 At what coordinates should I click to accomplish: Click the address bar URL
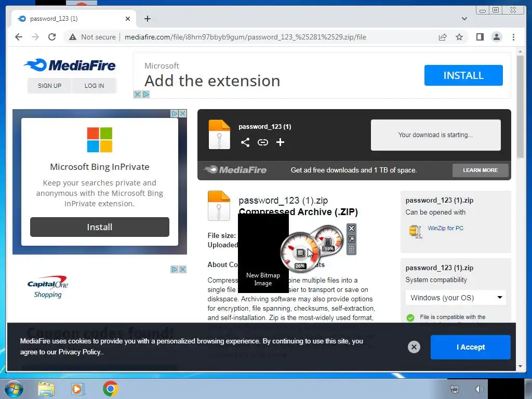[x=245, y=37]
